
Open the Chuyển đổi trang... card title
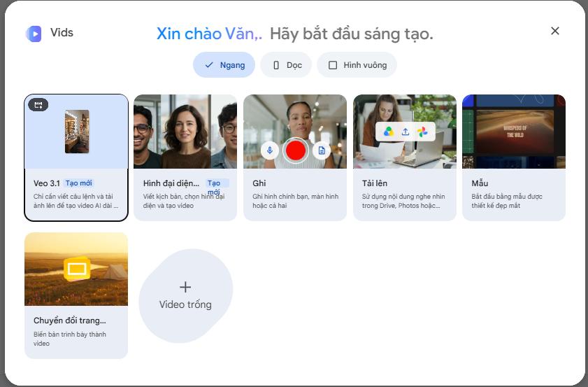70,321
